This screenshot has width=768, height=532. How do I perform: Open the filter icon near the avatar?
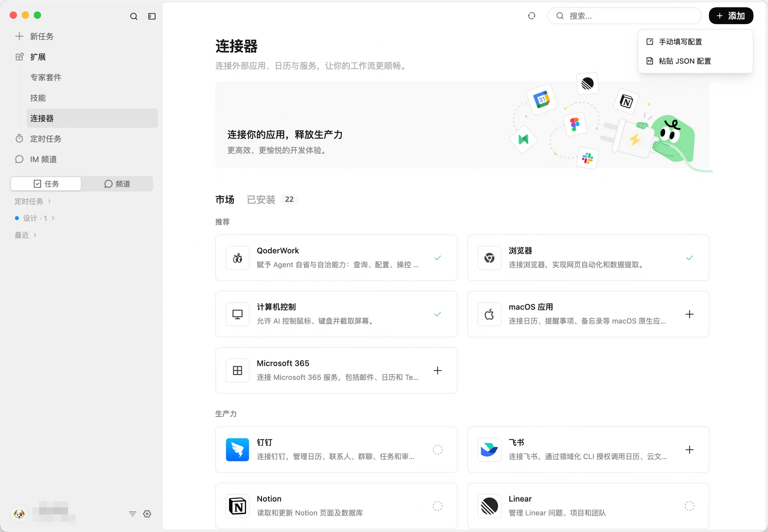pos(132,514)
